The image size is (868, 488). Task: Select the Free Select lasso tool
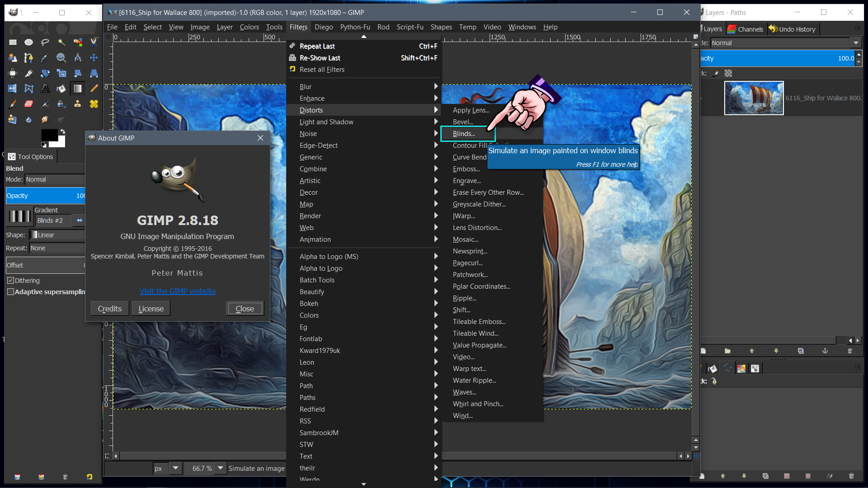coord(45,42)
